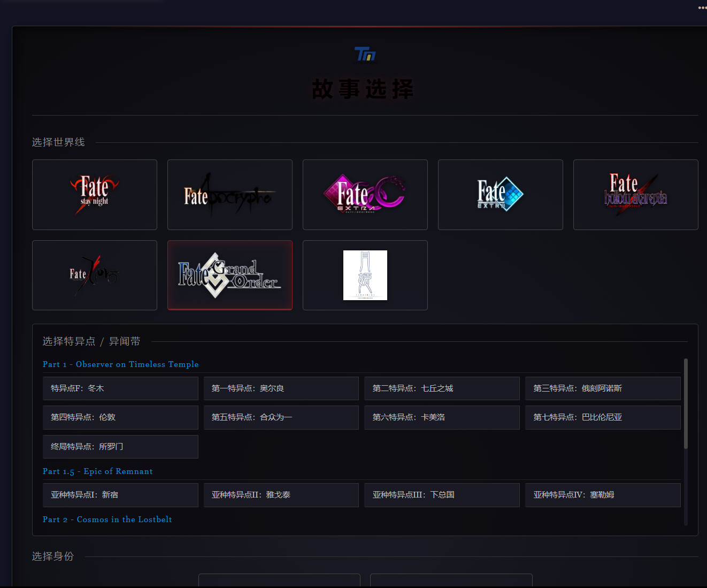Select 亚种特异点II：雅戈泰
Image resolution: width=707 pixels, height=588 pixels.
(x=281, y=495)
